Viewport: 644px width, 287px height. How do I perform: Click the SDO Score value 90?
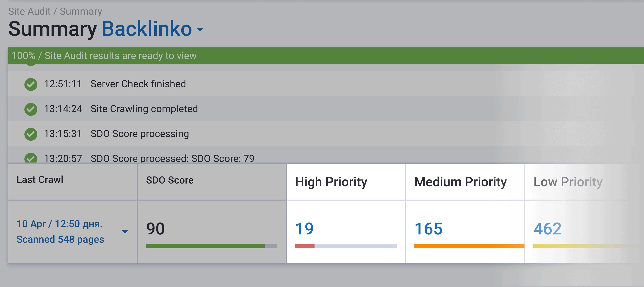click(155, 229)
